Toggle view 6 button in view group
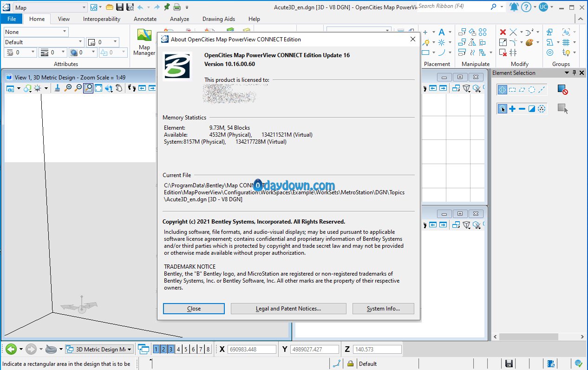588x370 pixels. 193,349
